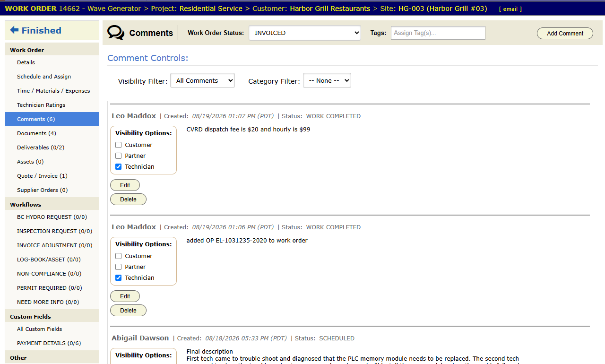The image size is (605, 364).
Task: Open All Custom Fields
Action: (x=52, y=329)
